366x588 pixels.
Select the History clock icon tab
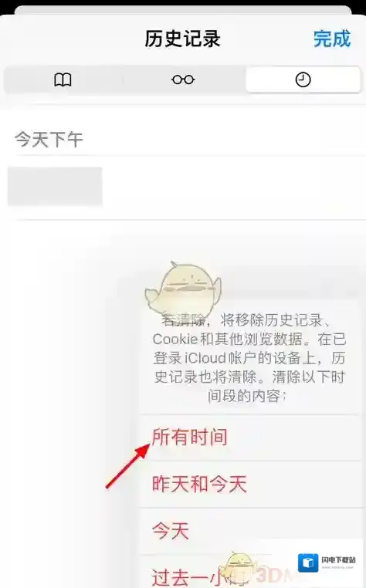pyautogui.click(x=303, y=79)
